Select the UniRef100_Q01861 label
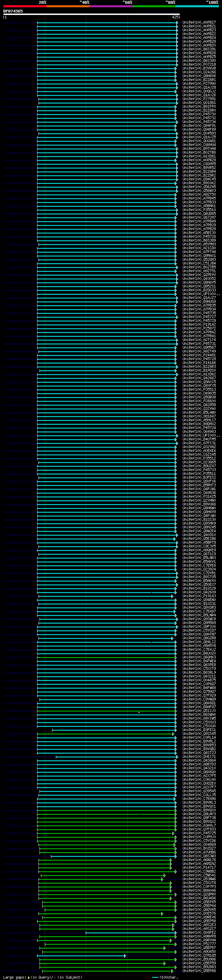 (x=199, y=103)
